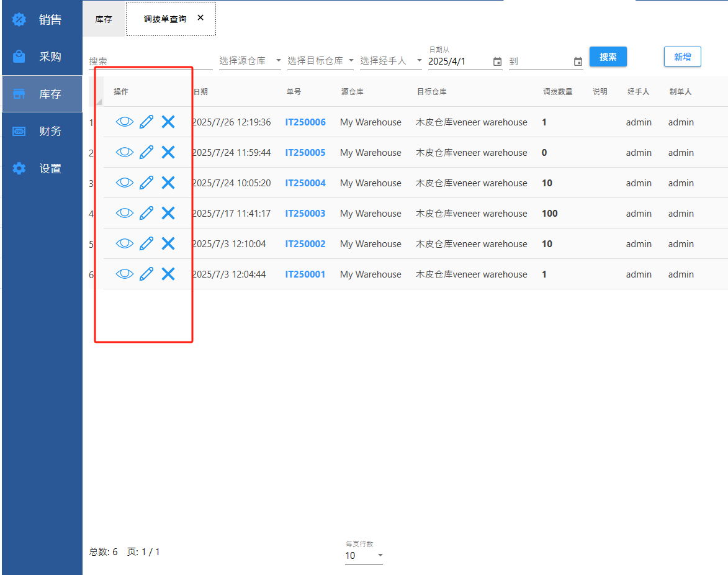Expand the 选择经手人 dropdown
Image resolution: width=728 pixels, height=575 pixels.
[x=390, y=61]
